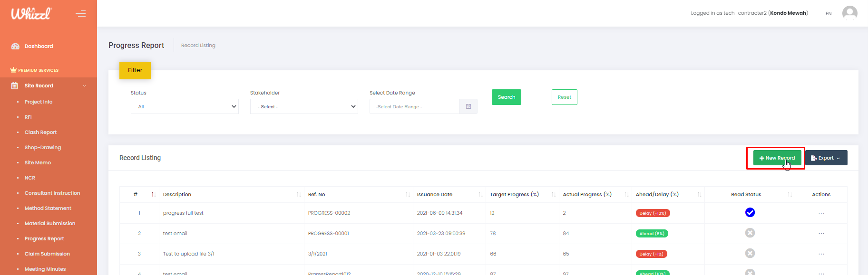Open Clash Report in sidebar

click(40, 132)
